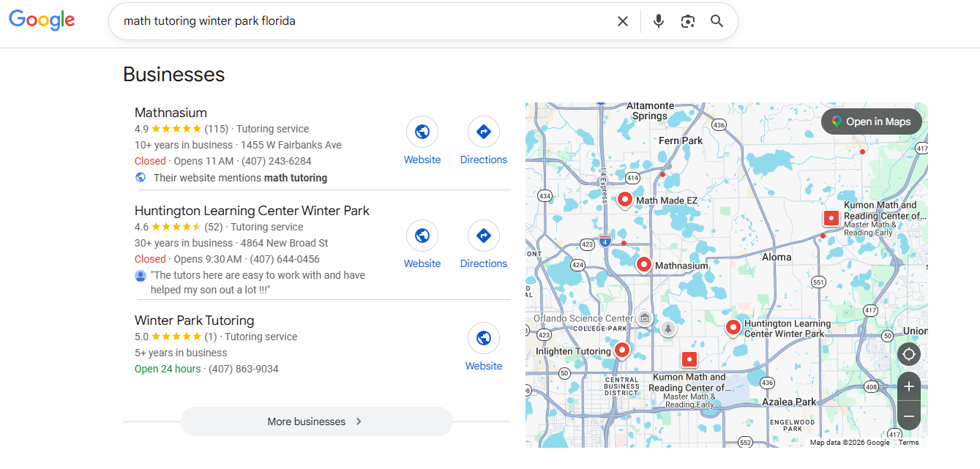Get Directions to Mathnasium

tap(483, 132)
